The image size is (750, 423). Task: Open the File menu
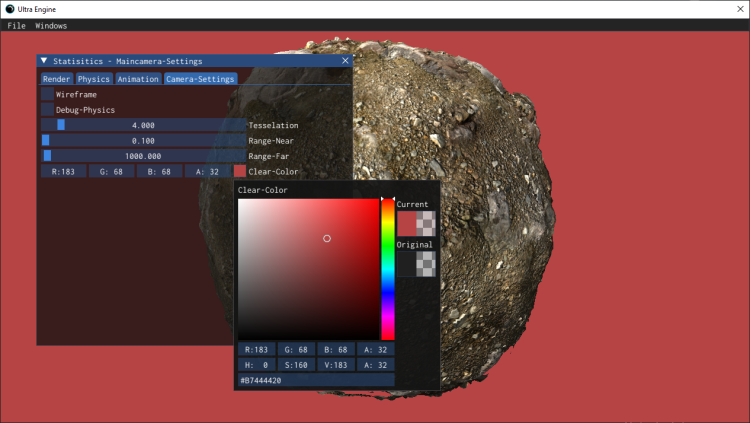pyautogui.click(x=16, y=25)
